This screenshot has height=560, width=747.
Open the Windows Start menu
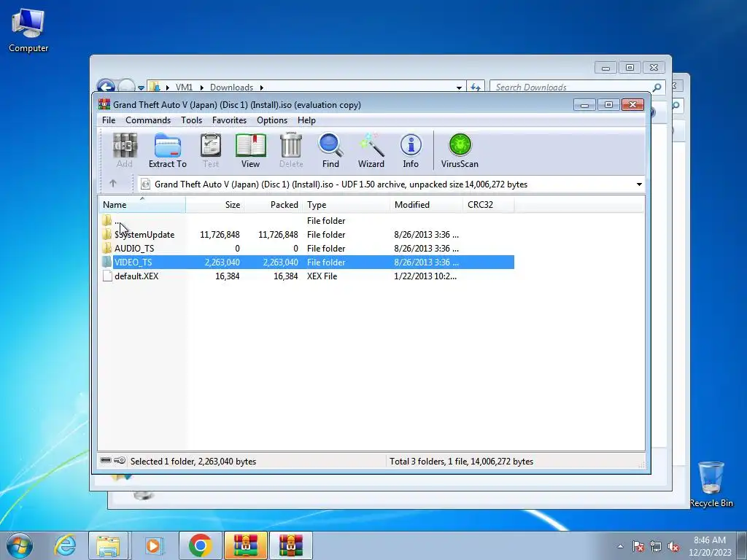[x=20, y=545]
